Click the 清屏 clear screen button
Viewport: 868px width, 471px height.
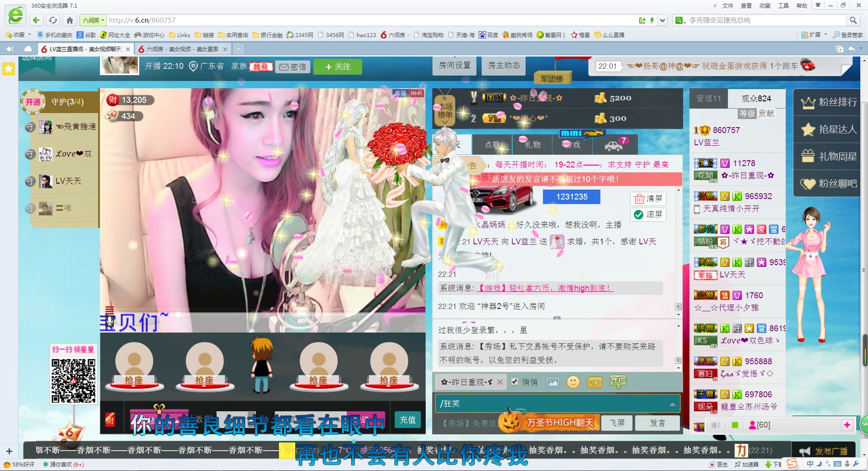tap(648, 199)
